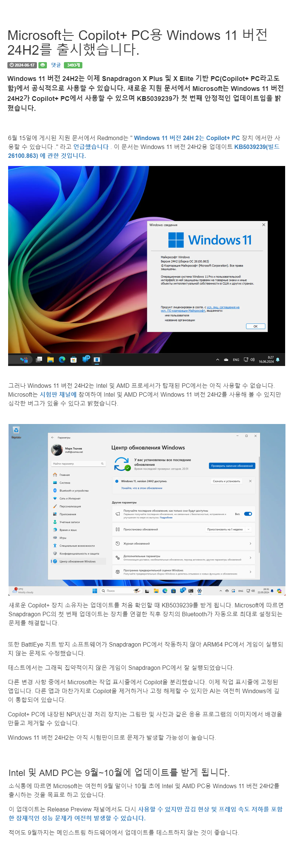294x868 pixels.
Task: Expand 'Дополнительные параметры' row chevron
Action: pyautogui.click(x=250, y=557)
